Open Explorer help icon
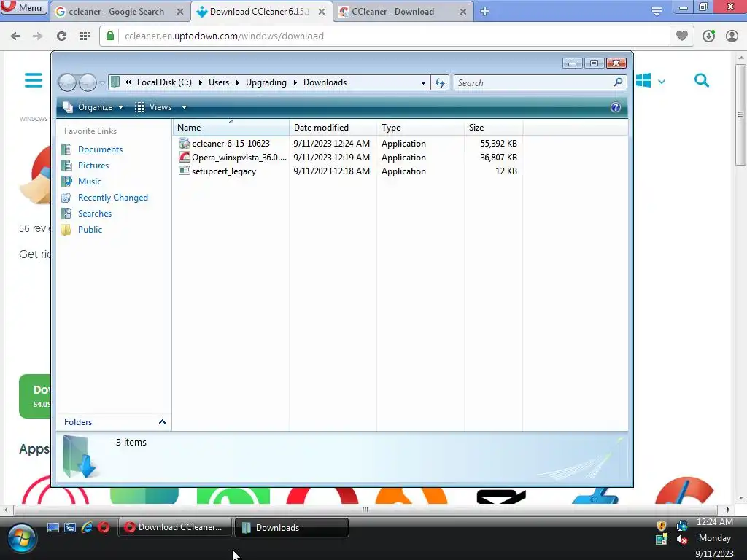Screen dimensions: 747x560 point(615,108)
